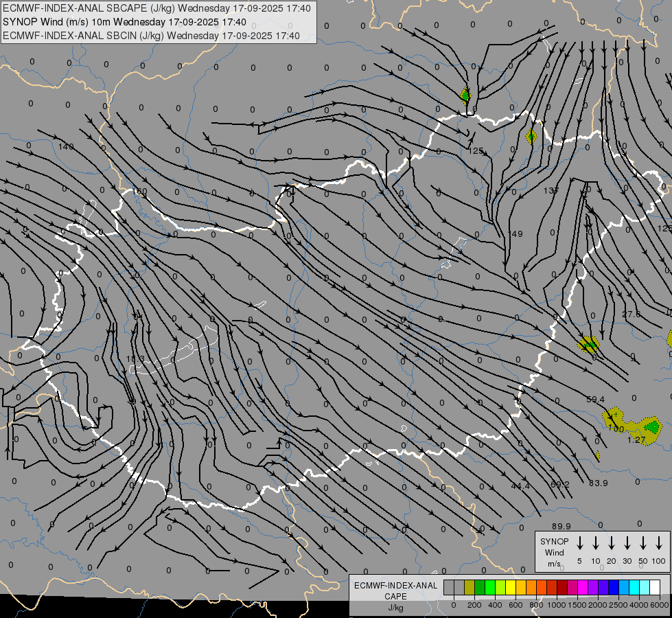Click the 10 m/s wind arrow in legend
This screenshot has width=672, height=618.
[595, 543]
